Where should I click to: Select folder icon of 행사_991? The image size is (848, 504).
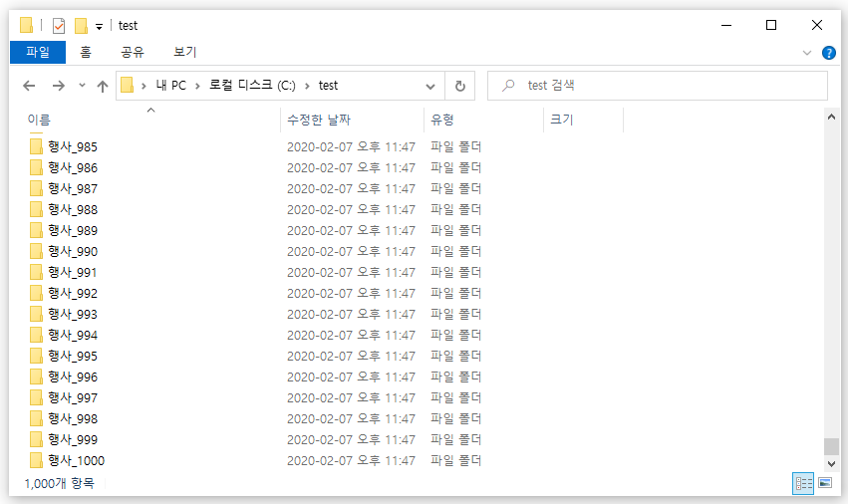coord(36,272)
